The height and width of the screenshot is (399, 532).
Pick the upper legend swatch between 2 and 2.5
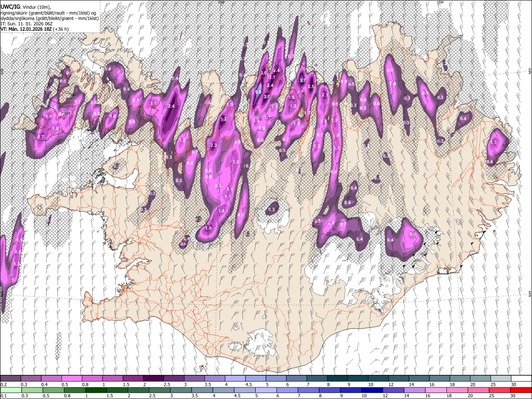(x=153, y=379)
